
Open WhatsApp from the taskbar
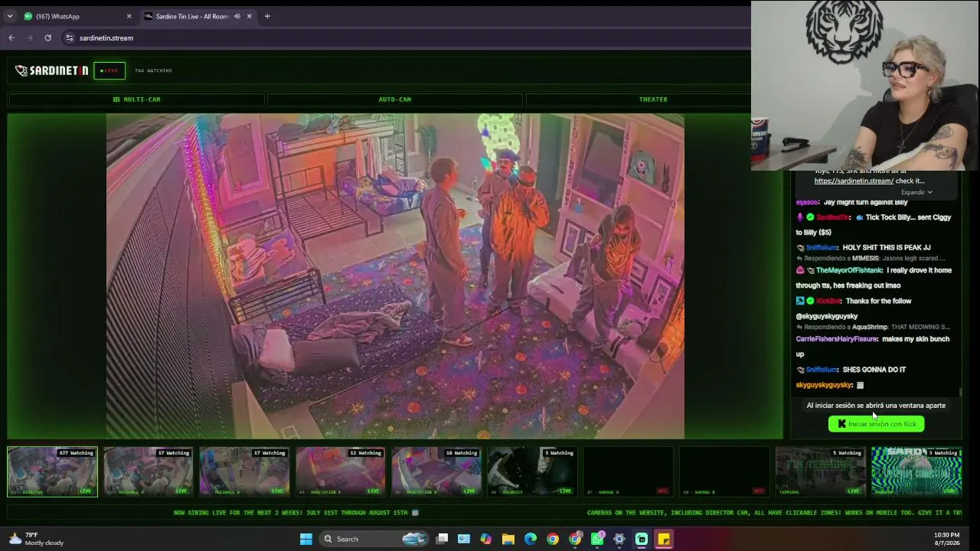coord(597,539)
